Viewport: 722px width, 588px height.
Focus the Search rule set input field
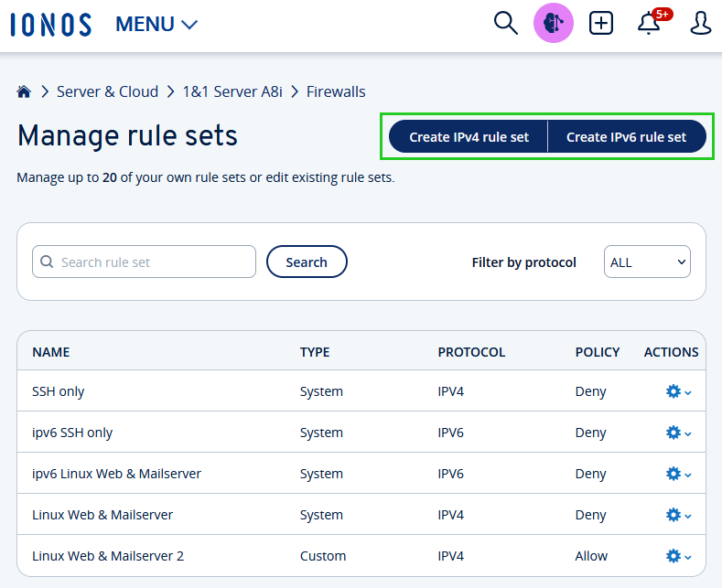point(145,262)
